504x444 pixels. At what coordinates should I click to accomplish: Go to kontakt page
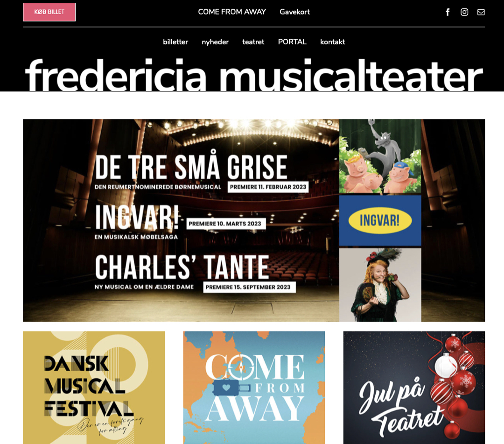(332, 42)
